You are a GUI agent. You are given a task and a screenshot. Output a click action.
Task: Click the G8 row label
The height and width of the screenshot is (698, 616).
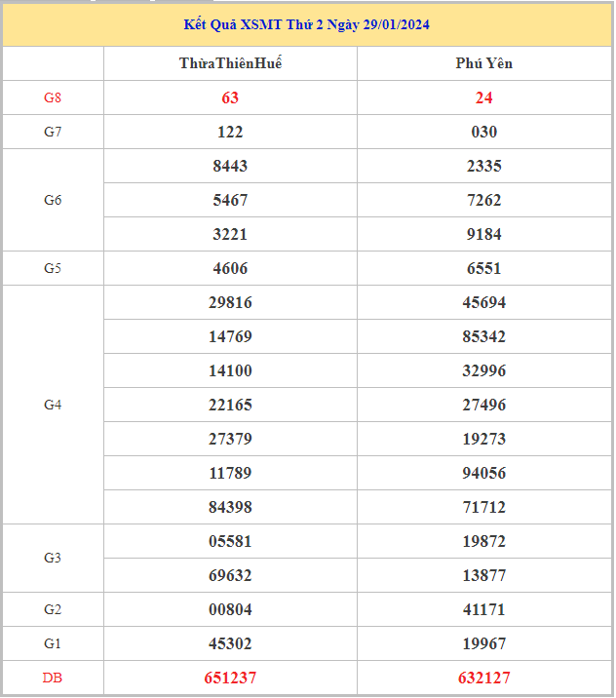coord(53,97)
